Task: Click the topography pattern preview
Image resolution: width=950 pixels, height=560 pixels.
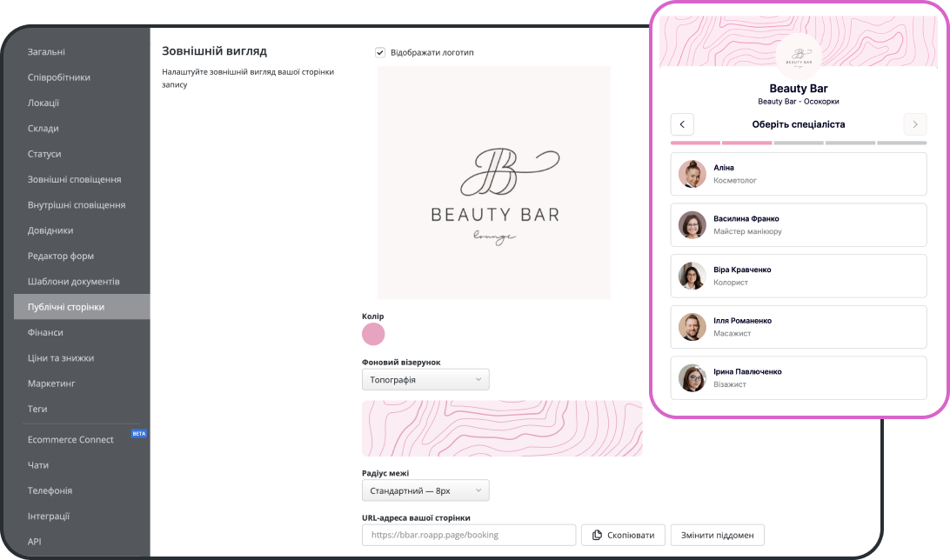Action: 502,429
